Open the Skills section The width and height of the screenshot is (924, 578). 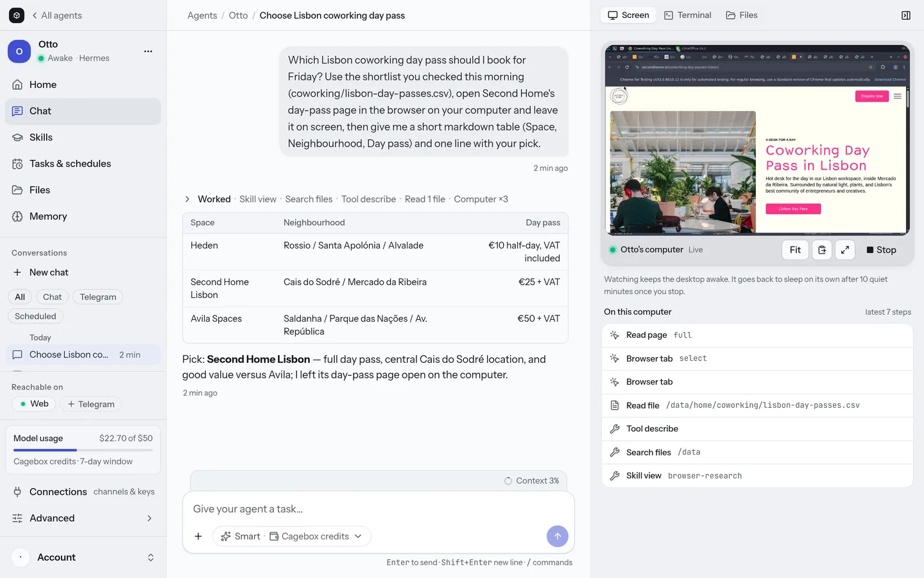[x=83, y=137]
